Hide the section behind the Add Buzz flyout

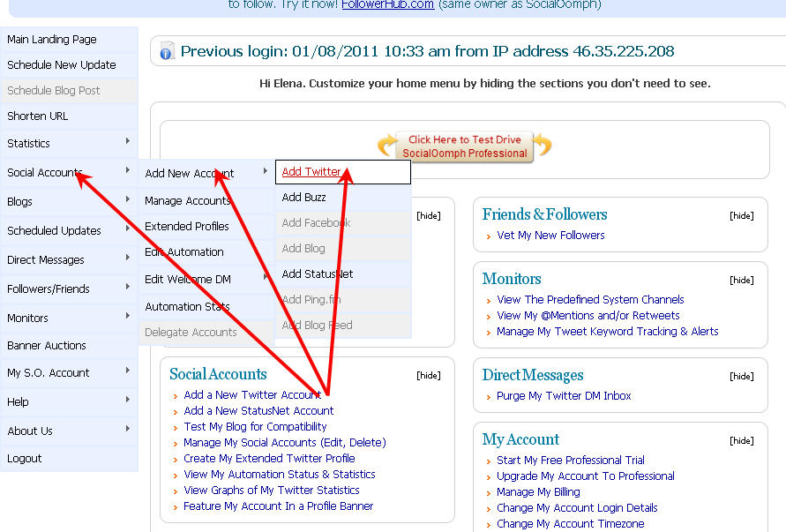tap(429, 215)
